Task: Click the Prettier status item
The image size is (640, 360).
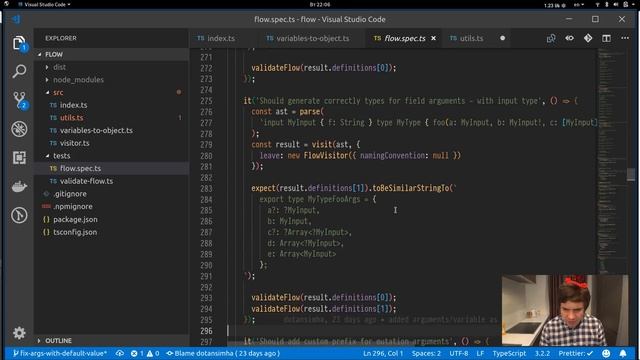Action: 576,353
